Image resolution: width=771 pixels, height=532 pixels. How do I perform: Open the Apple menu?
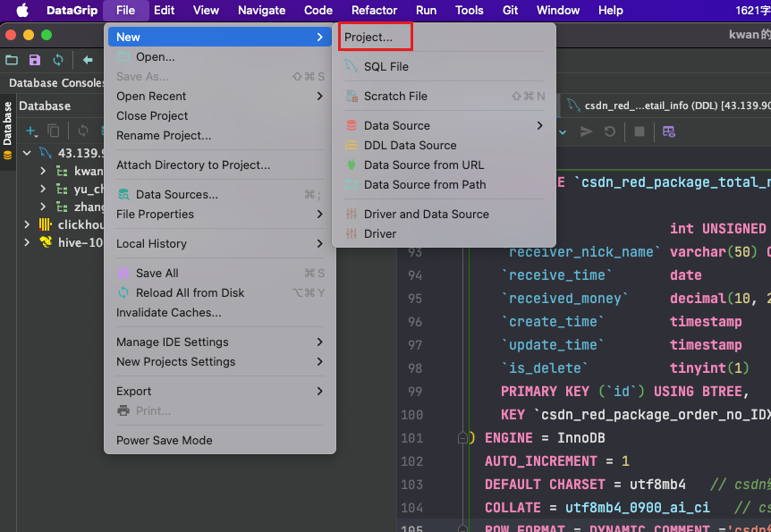point(22,10)
